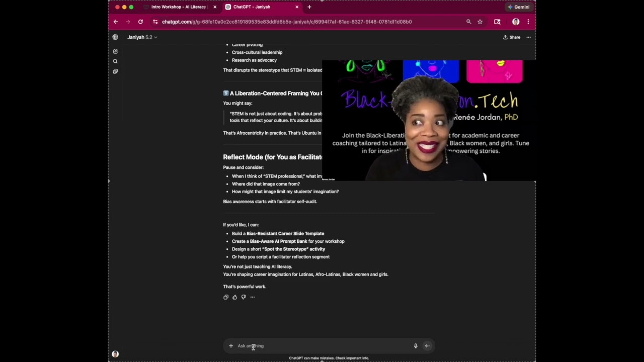The image size is (644, 362).
Task: Click the presenter webcam video overlay
Action: click(x=429, y=120)
